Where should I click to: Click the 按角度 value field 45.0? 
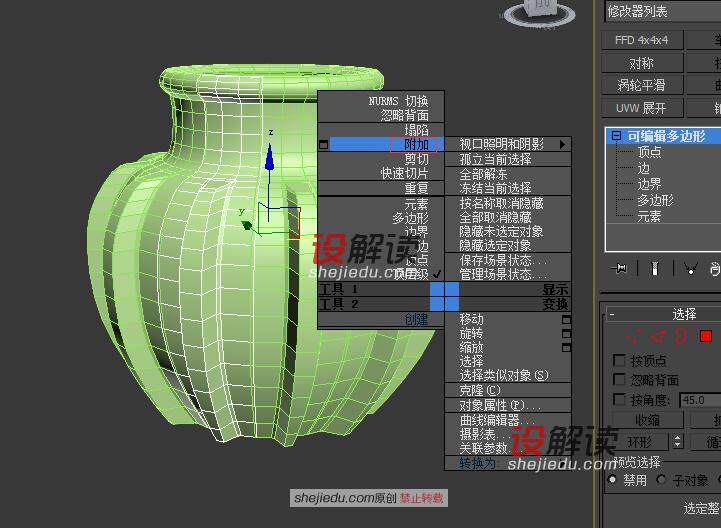click(x=700, y=400)
